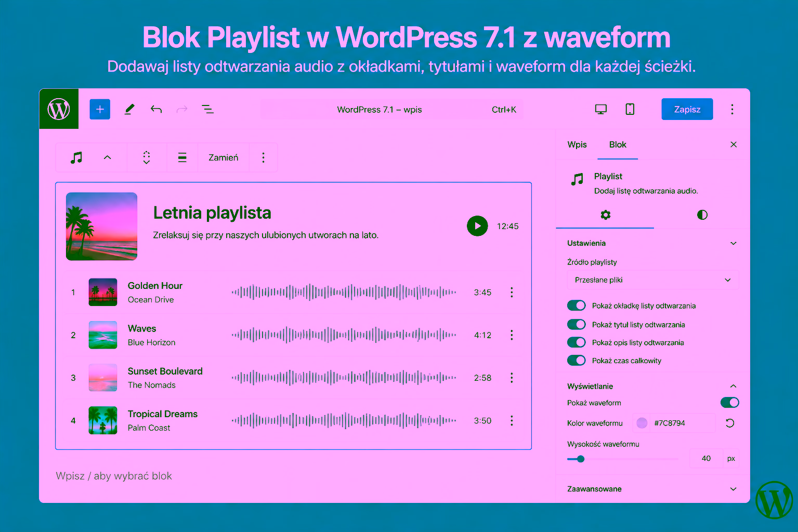Open the editor options three-dot menu
Image resolution: width=798 pixels, height=532 pixels.
pos(732,109)
